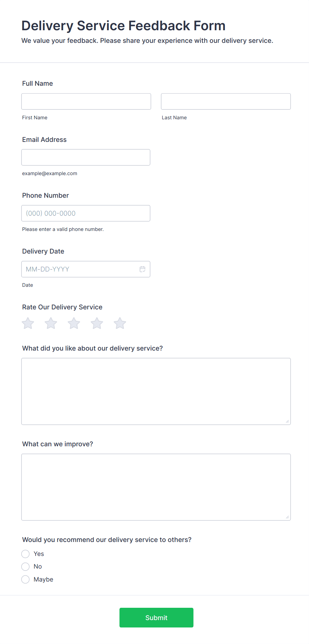Click into the Last Name field
This screenshot has height=644, width=309.
point(226,101)
